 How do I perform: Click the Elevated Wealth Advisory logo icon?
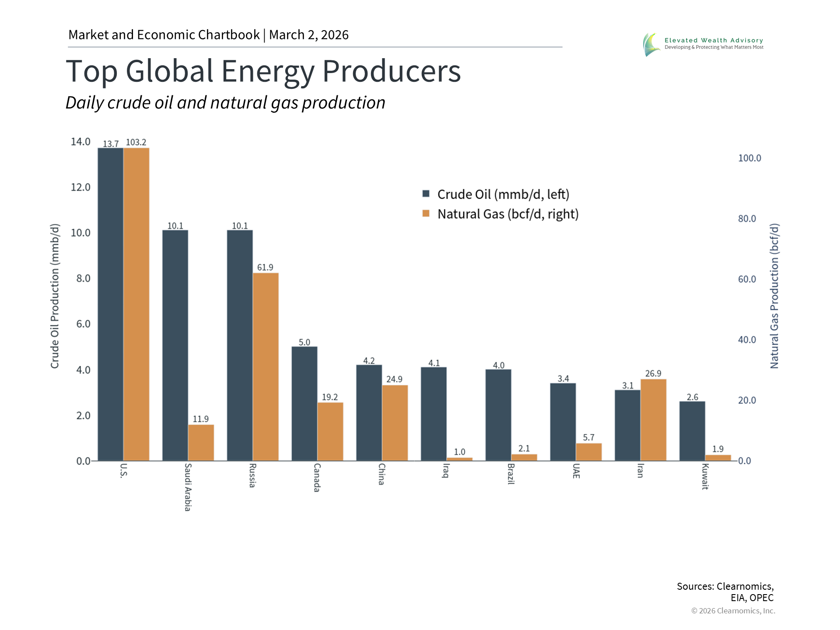point(652,44)
